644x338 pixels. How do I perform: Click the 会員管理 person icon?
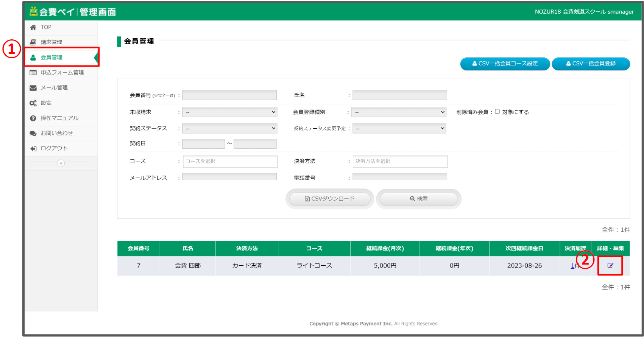pos(33,58)
